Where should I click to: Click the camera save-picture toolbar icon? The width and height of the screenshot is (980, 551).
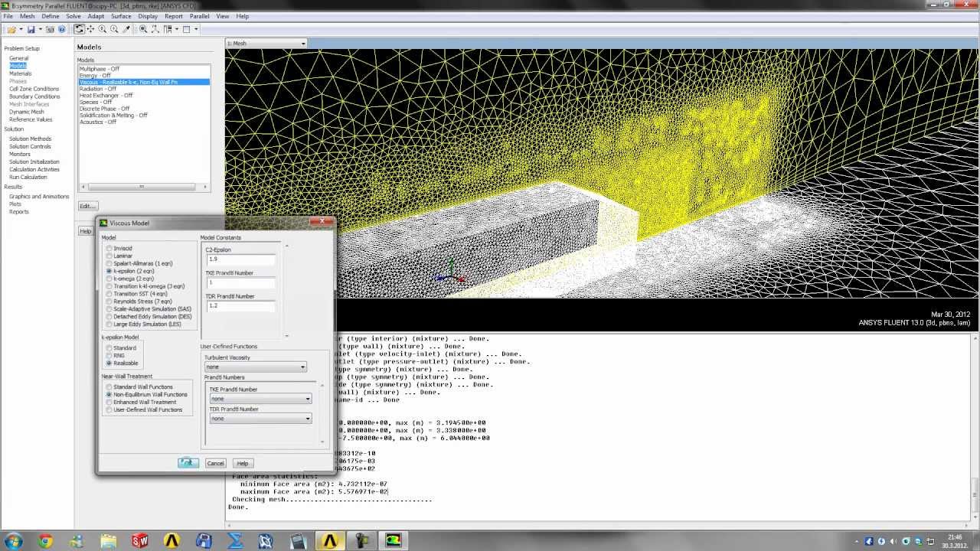click(x=51, y=29)
